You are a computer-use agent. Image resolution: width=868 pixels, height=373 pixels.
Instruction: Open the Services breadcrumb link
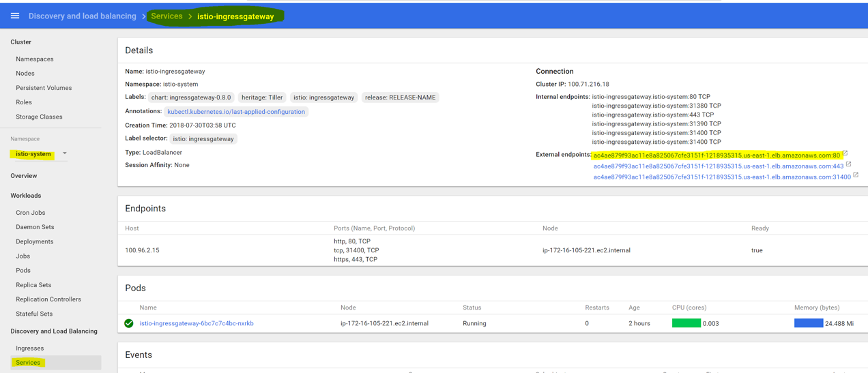[167, 16]
